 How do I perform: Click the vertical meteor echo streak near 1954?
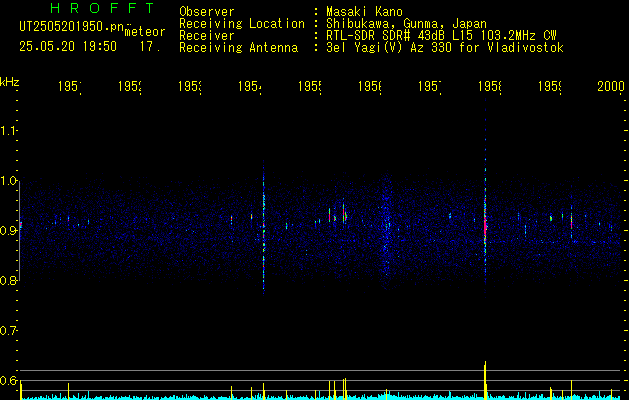coord(264,229)
